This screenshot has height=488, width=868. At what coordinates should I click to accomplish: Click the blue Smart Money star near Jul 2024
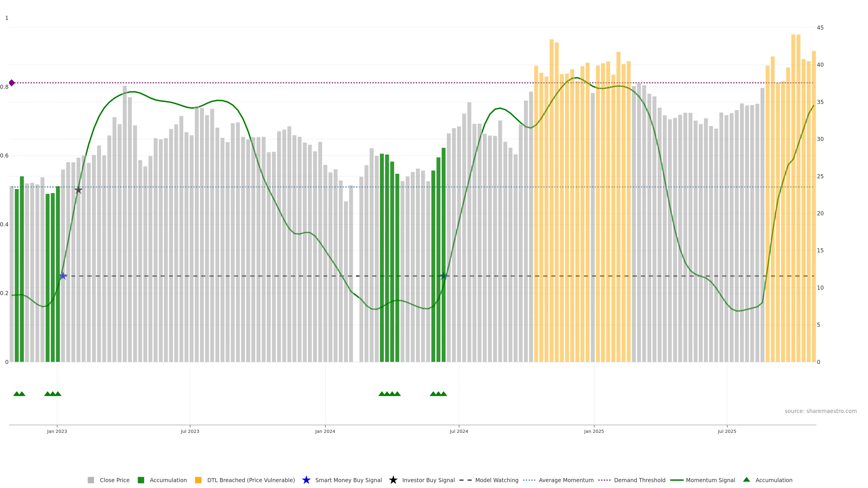(444, 276)
